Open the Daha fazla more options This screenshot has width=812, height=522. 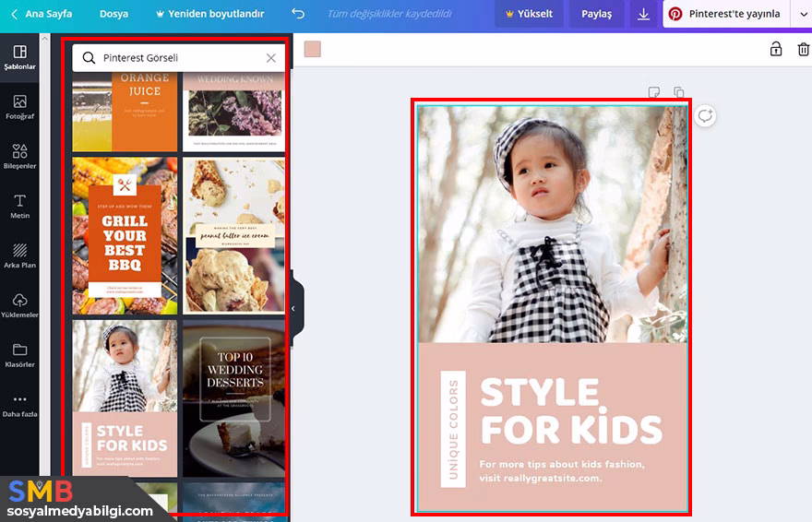(19, 405)
